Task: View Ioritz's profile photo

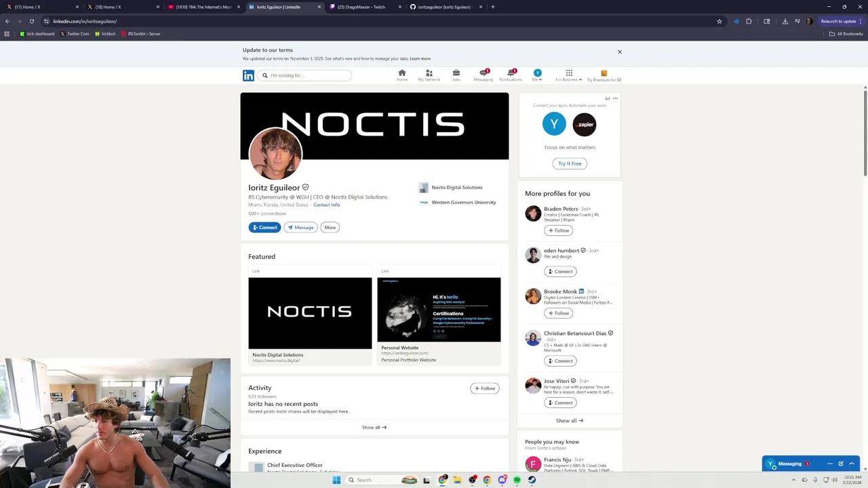Action: point(275,154)
